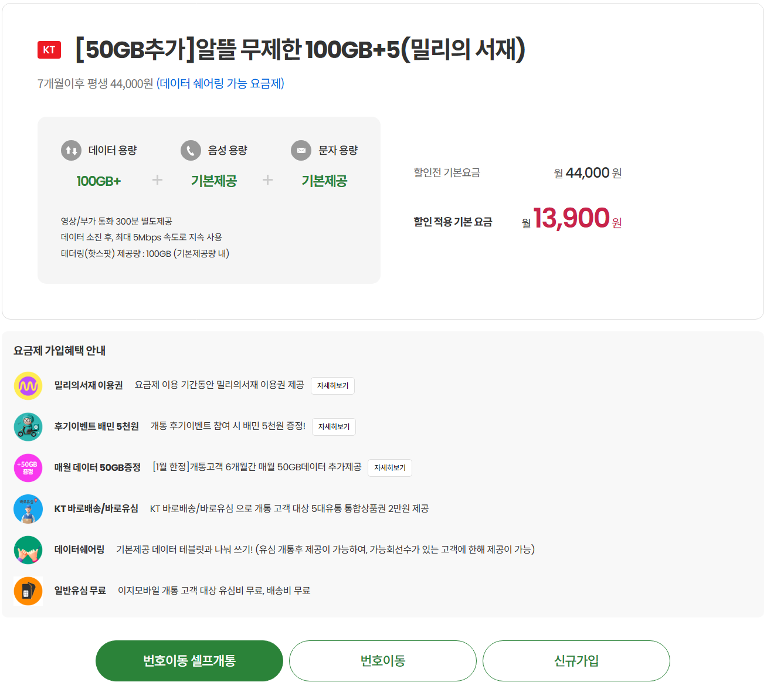Image resolution: width=784 pixels, height=699 pixels.
Task: Click the text message envelope icon
Action: point(301,150)
